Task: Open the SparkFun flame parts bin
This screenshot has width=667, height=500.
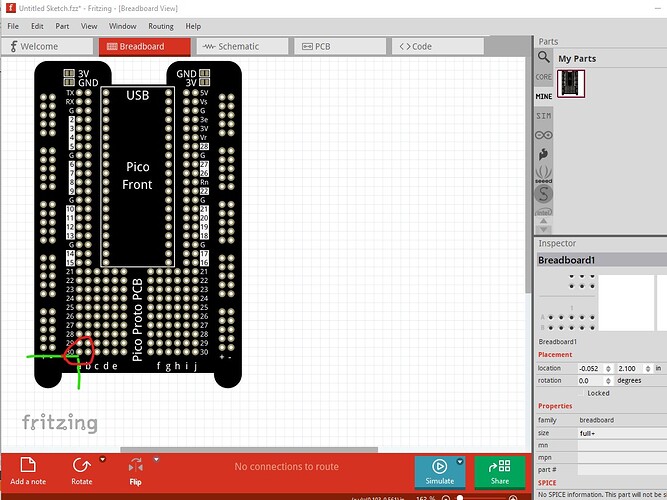Action: (543, 154)
